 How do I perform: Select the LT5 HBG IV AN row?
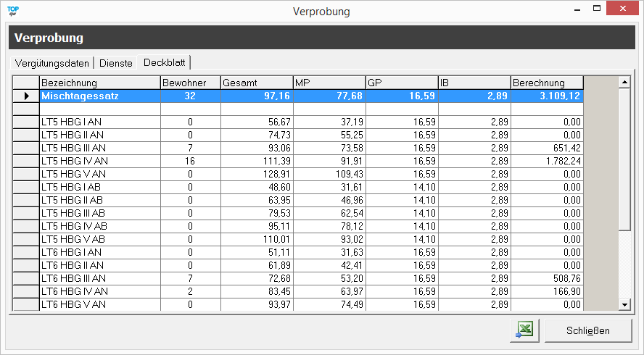[x=99, y=161]
